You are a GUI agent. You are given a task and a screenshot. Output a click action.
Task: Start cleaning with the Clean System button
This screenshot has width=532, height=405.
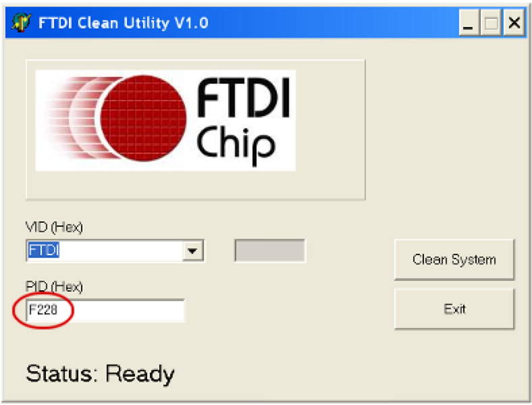tap(454, 259)
